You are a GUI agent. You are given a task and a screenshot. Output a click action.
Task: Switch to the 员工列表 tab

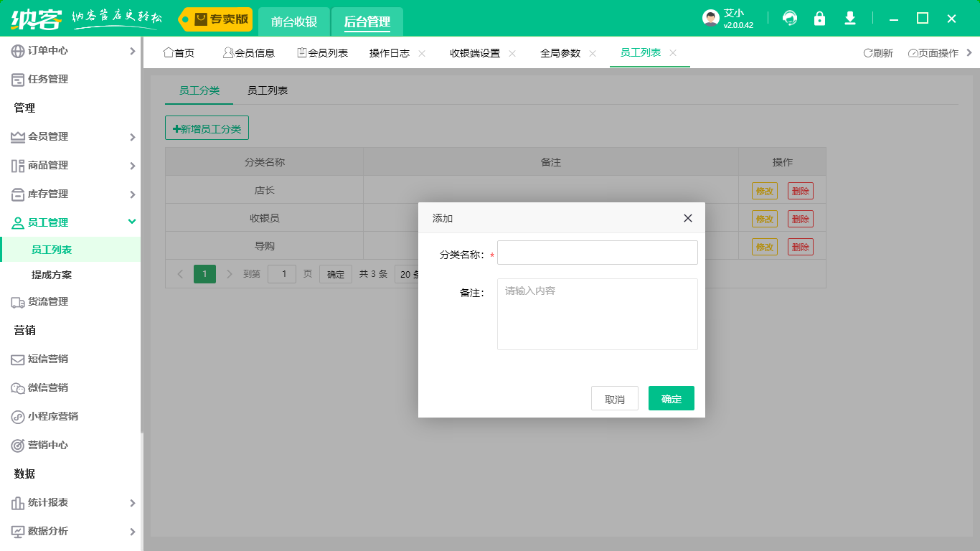tap(266, 91)
